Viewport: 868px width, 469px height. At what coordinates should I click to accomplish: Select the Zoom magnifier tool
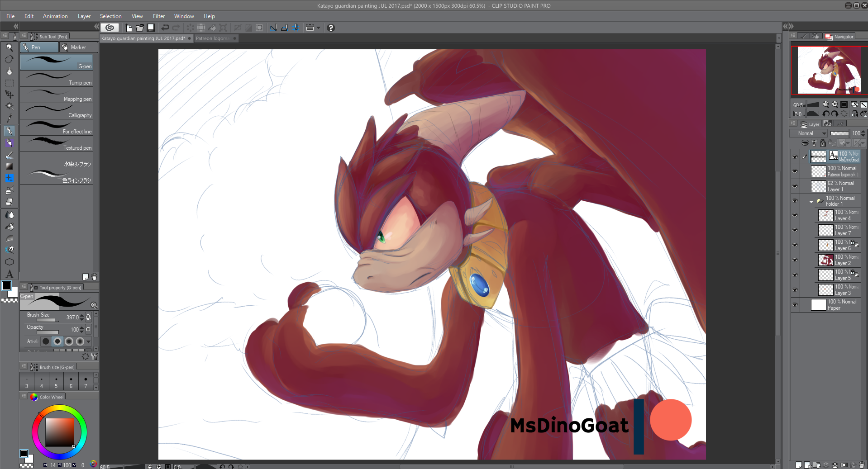pyautogui.click(x=9, y=47)
